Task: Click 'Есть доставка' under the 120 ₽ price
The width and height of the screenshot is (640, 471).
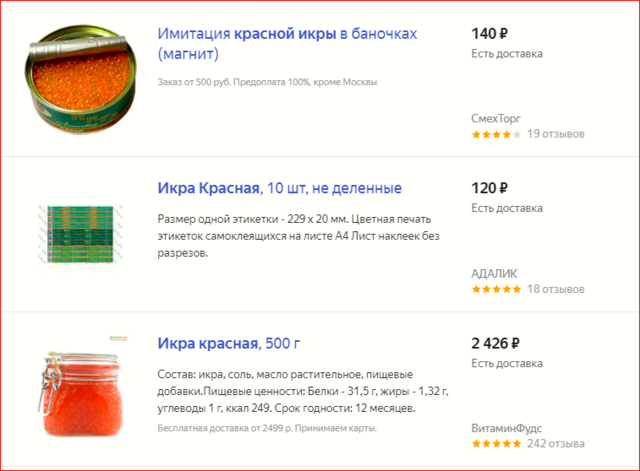Action: click(507, 208)
